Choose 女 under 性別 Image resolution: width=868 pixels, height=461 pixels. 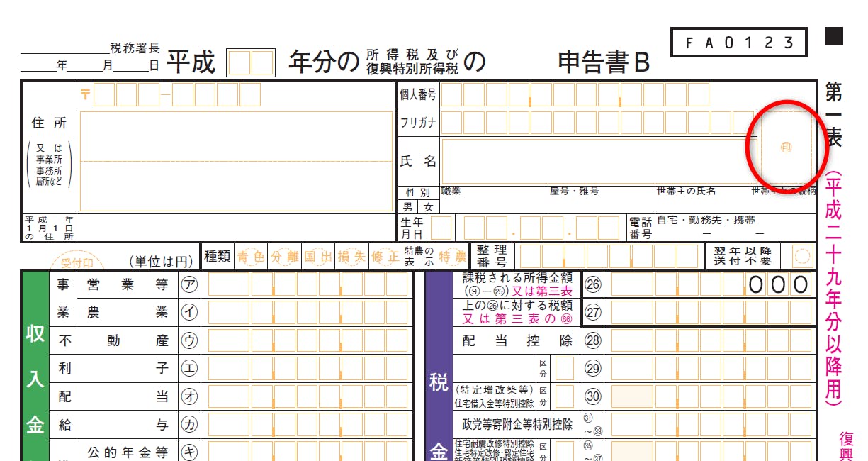[428, 207]
